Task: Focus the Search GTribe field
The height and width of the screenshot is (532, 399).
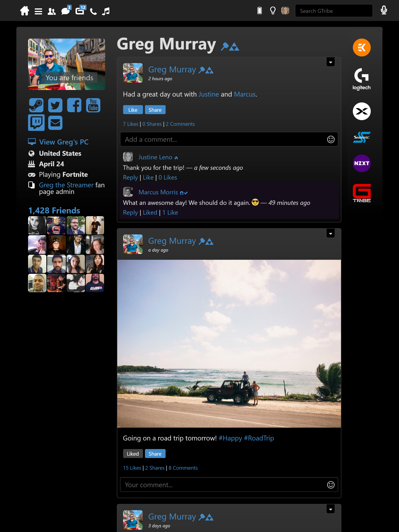Action: [x=334, y=11]
